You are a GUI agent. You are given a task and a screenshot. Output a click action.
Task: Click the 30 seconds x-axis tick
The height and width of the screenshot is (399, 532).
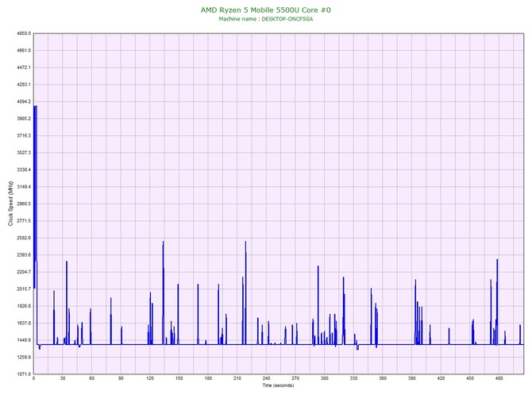tap(63, 378)
